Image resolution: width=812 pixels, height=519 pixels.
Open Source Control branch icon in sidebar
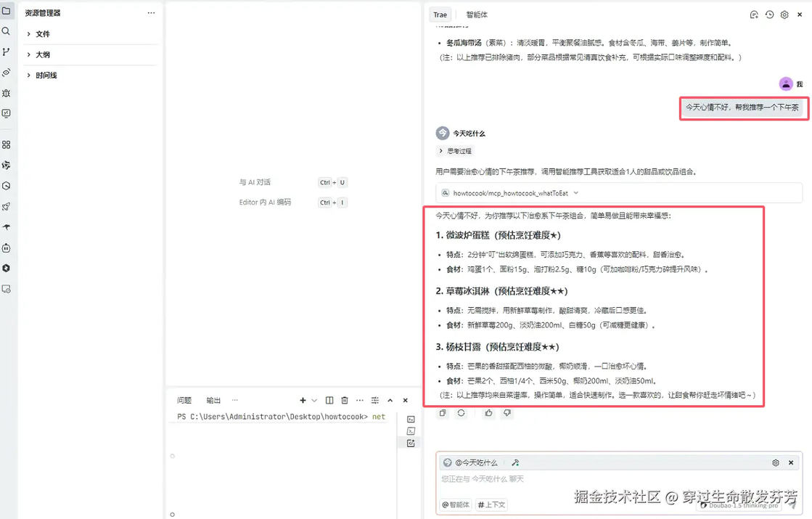click(x=7, y=52)
